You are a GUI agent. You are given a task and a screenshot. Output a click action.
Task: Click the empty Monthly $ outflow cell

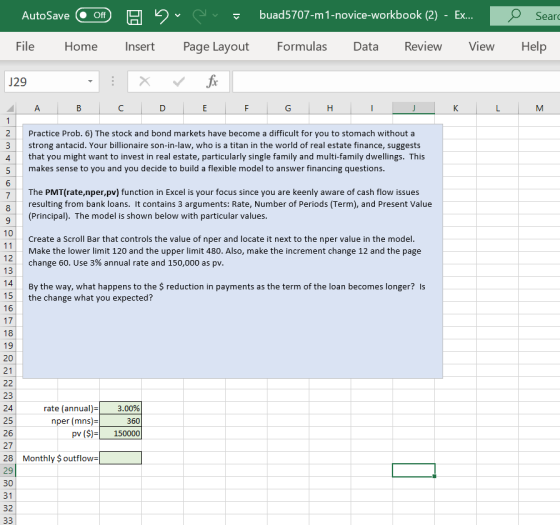click(121, 458)
